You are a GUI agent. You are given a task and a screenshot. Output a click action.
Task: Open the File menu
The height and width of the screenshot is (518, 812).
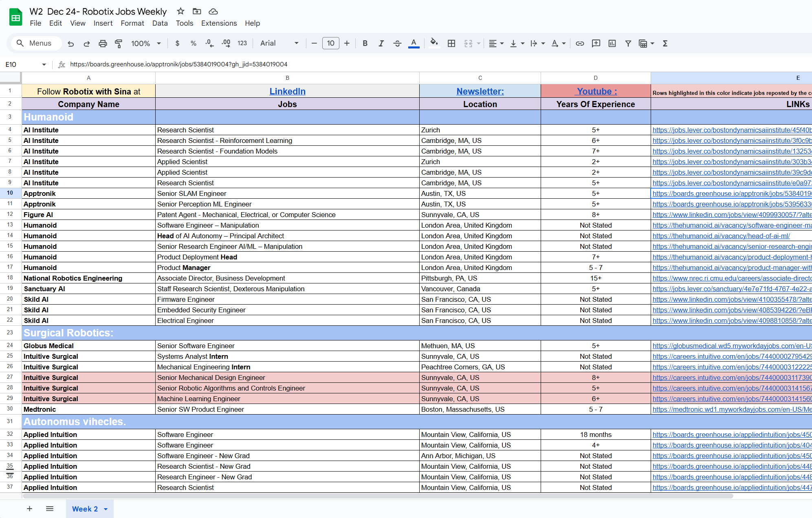35,23
